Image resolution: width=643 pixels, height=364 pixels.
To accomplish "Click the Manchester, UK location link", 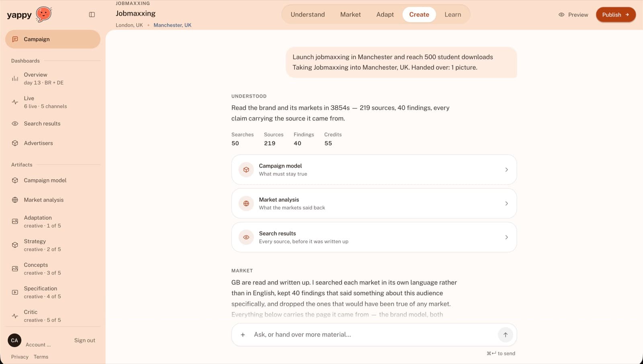I will (172, 25).
